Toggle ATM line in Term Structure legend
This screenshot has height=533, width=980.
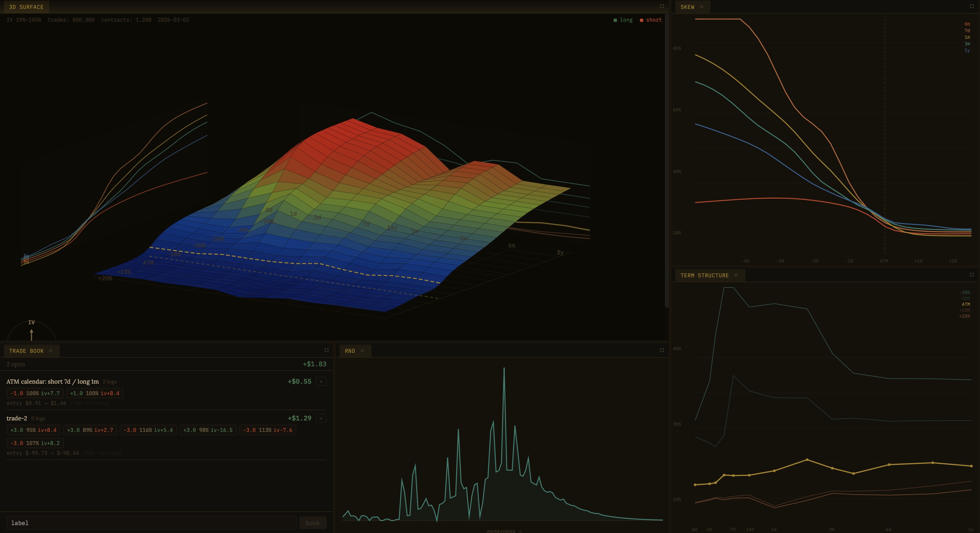coord(966,304)
